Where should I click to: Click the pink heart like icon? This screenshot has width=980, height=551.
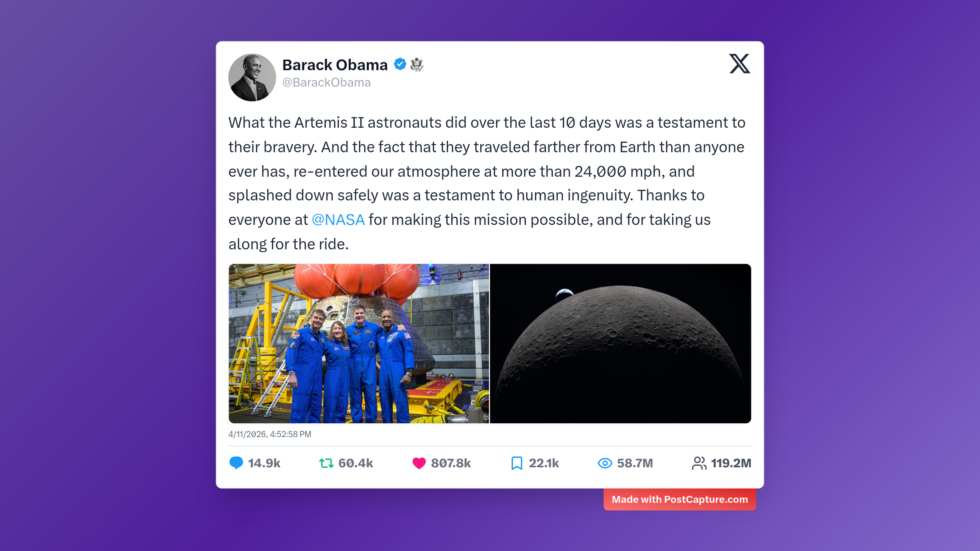tap(419, 463)
